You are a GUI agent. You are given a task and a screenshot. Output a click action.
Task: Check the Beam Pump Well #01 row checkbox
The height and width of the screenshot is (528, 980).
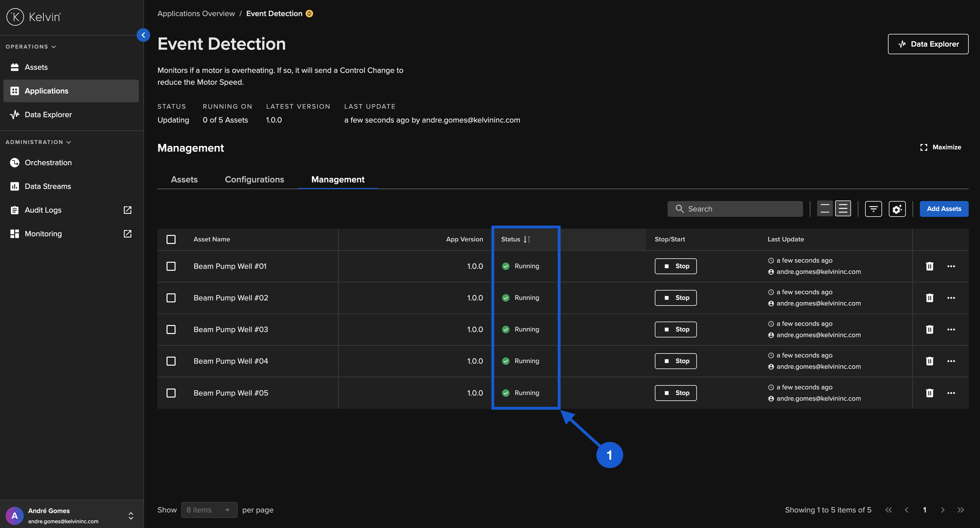coord(171,267)
